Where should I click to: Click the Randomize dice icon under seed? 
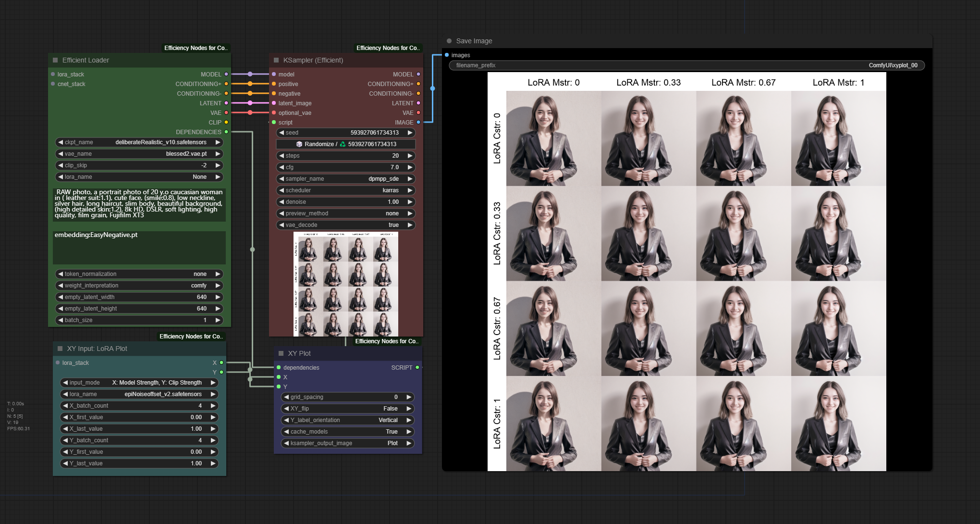point(299,144)
